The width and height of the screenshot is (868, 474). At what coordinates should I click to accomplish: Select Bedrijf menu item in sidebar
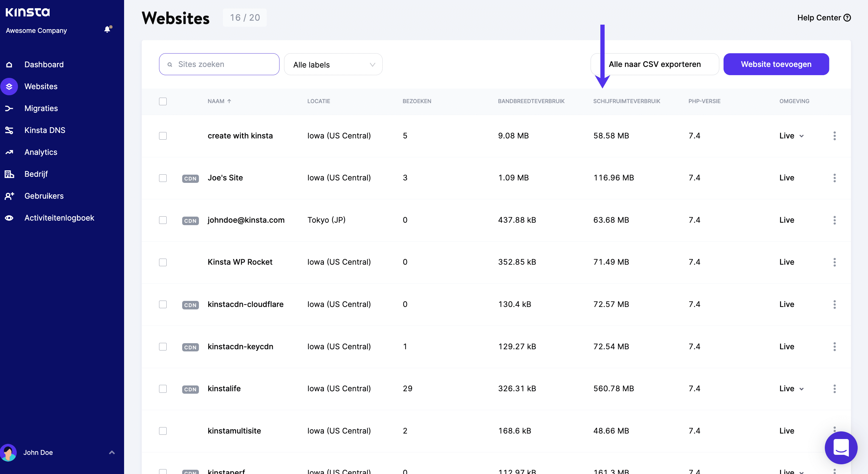36,173
